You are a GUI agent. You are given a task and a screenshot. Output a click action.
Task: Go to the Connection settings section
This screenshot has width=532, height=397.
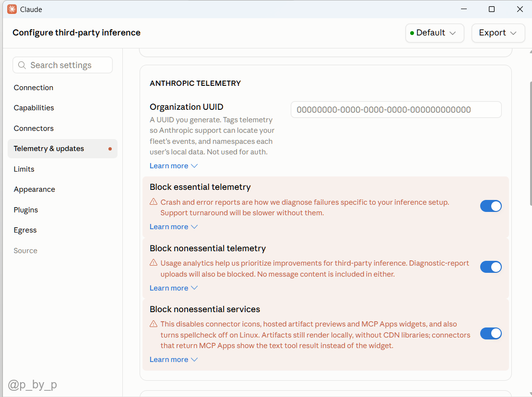click(x=62, y=87)
